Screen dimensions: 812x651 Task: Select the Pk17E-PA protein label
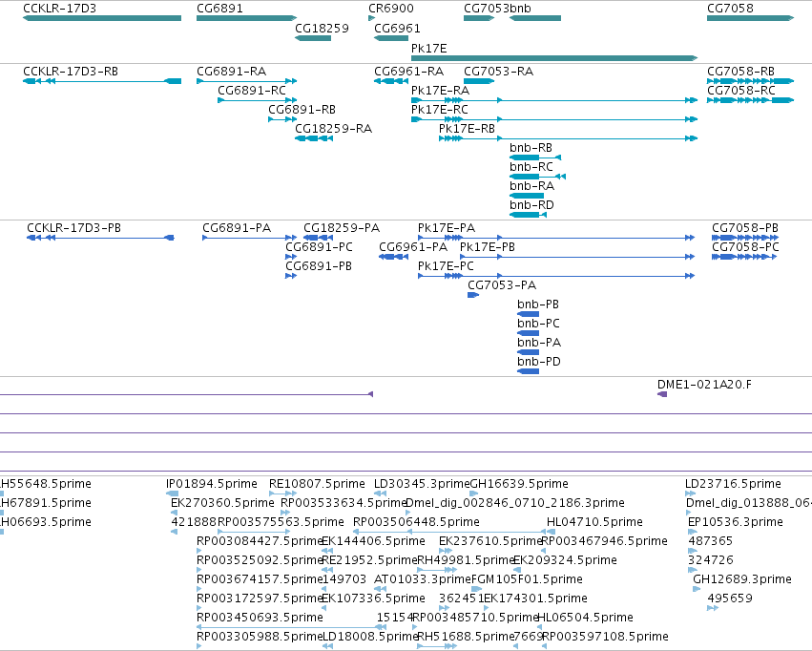tap(447, 228)
